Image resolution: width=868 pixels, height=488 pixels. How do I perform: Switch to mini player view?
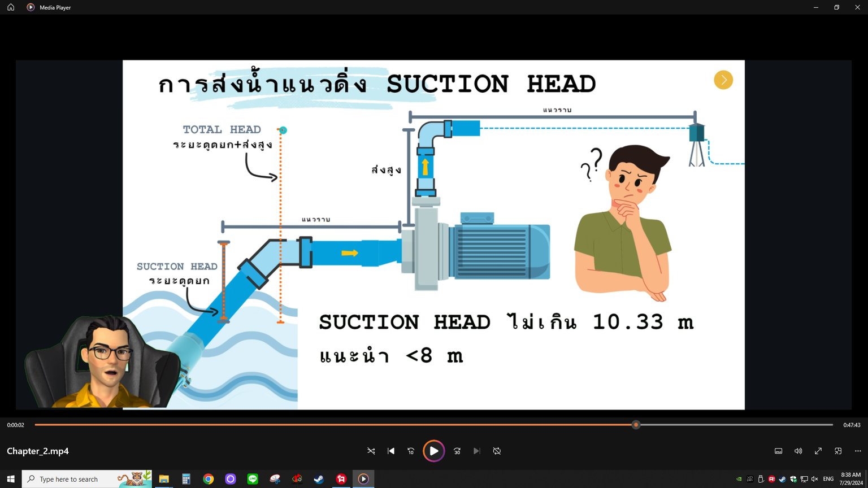[x=838, y=451]
